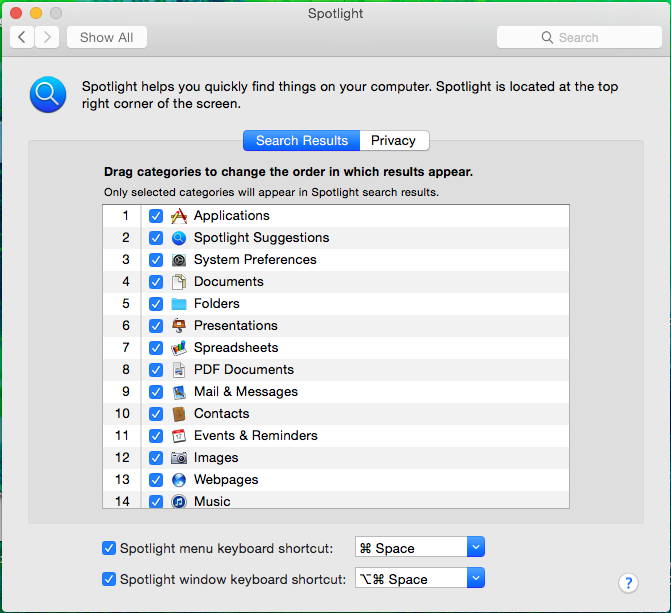The width and height of the screenshot is (671, 613).
Task: Uncheck the Spreadsheets checkbox
Action: [156, 348]
